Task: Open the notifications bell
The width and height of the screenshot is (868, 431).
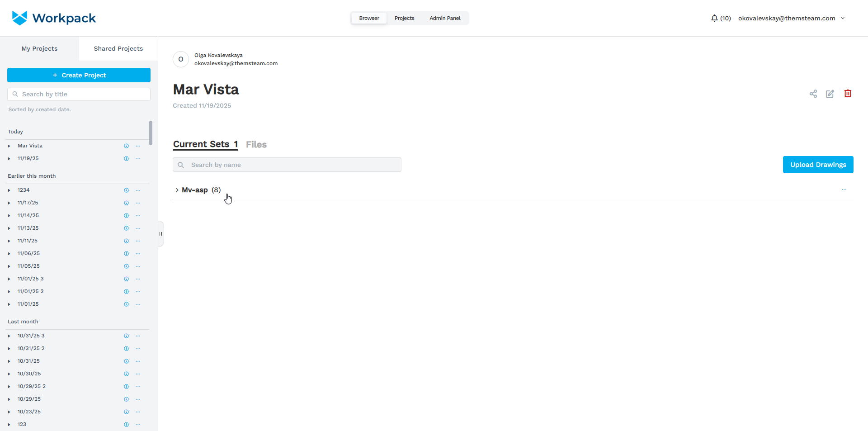Action: (x=714, y=18)
